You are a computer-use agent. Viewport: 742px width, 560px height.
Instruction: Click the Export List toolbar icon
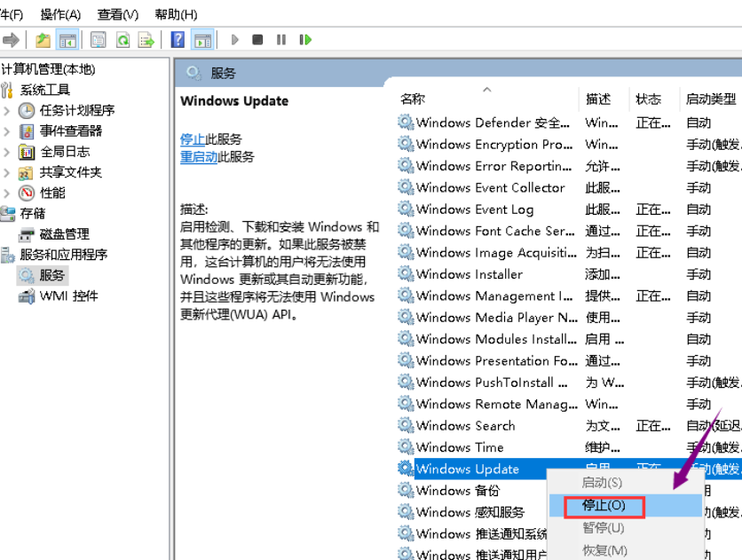[x=146, y=39]
